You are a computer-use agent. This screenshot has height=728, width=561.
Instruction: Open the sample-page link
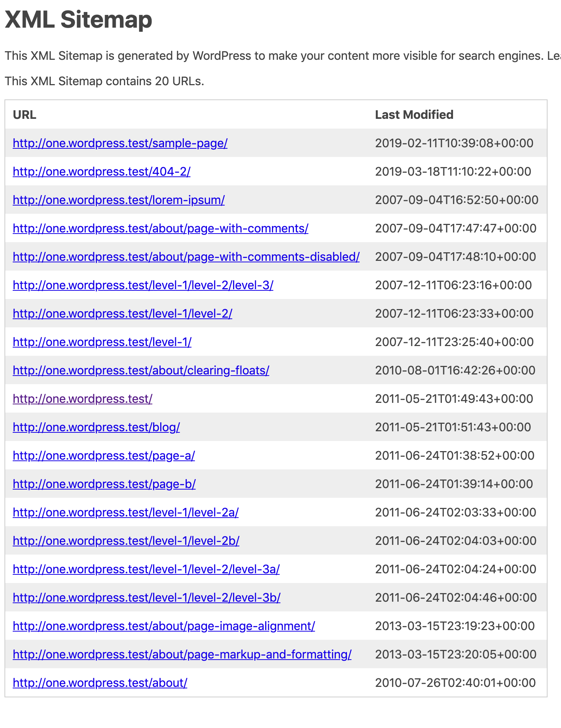coord(120,143)
